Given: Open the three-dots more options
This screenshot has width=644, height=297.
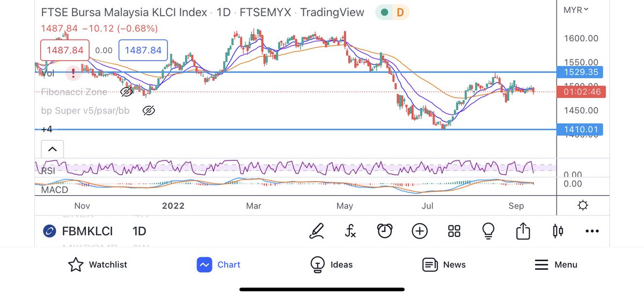Looking at the screenshot, I should pos(592,231).
